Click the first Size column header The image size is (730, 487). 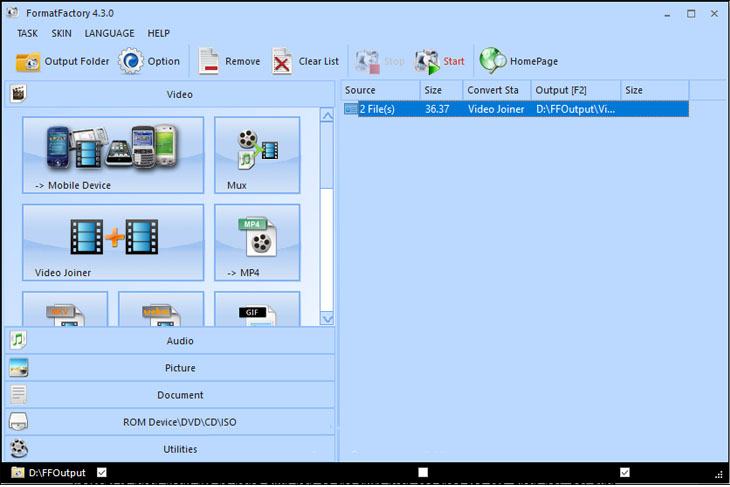441,90
